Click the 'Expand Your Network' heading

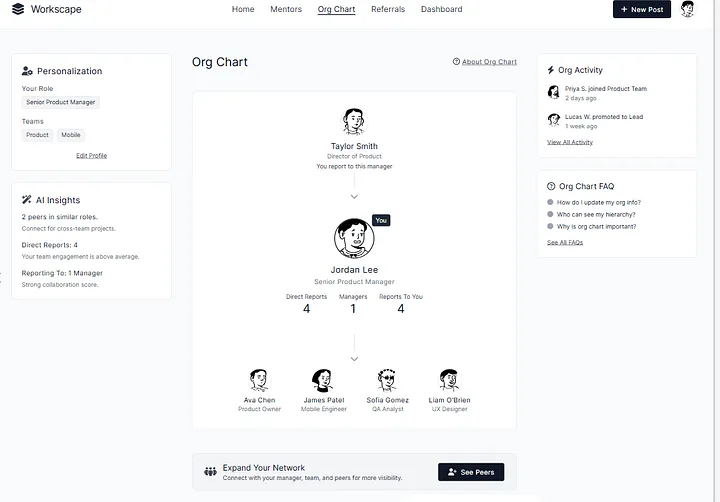[x=264, y=468]
